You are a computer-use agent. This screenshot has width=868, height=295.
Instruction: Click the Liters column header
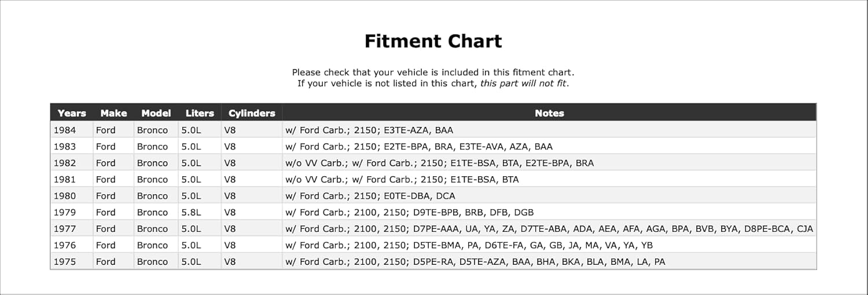[200, 113]
